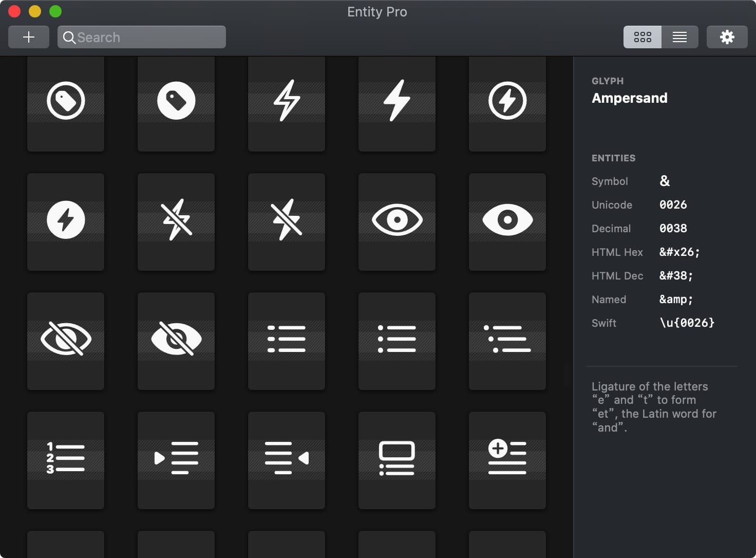
Task: Select the outlined eye slash glyph
Action: point(66,341)
